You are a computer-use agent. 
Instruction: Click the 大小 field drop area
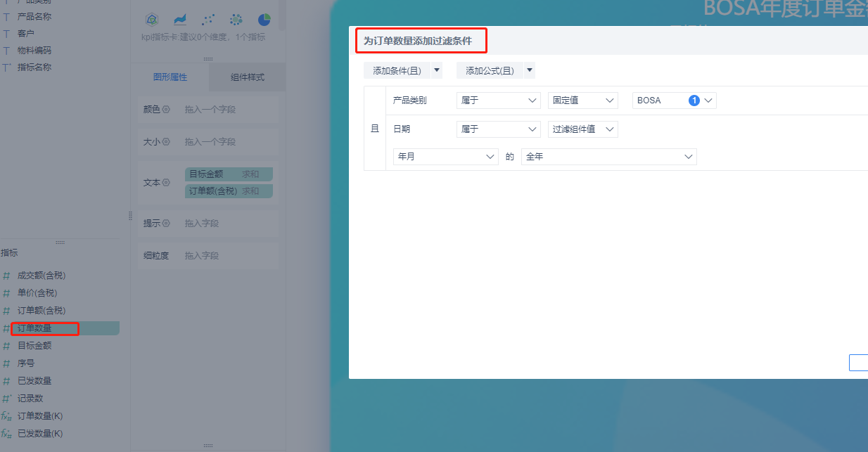coord(229,142)
